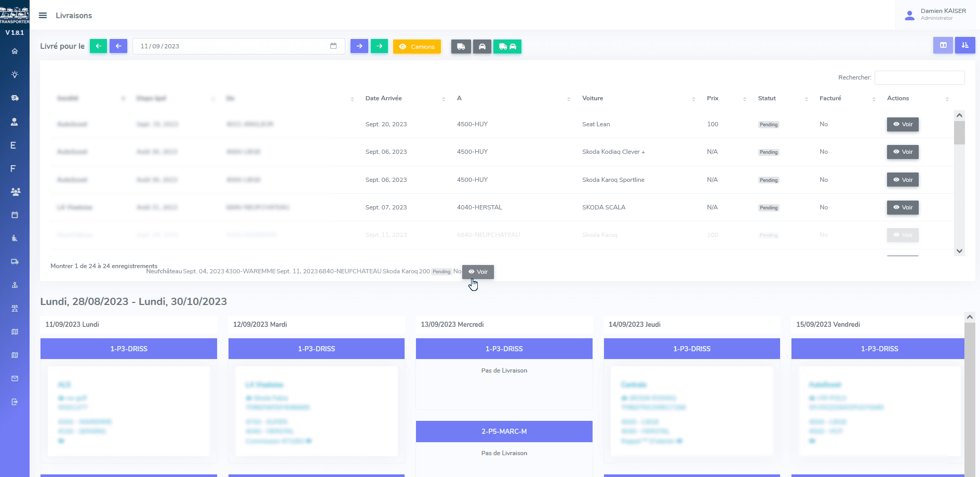Sort table by Date Arrivée column

coord(384,98)
